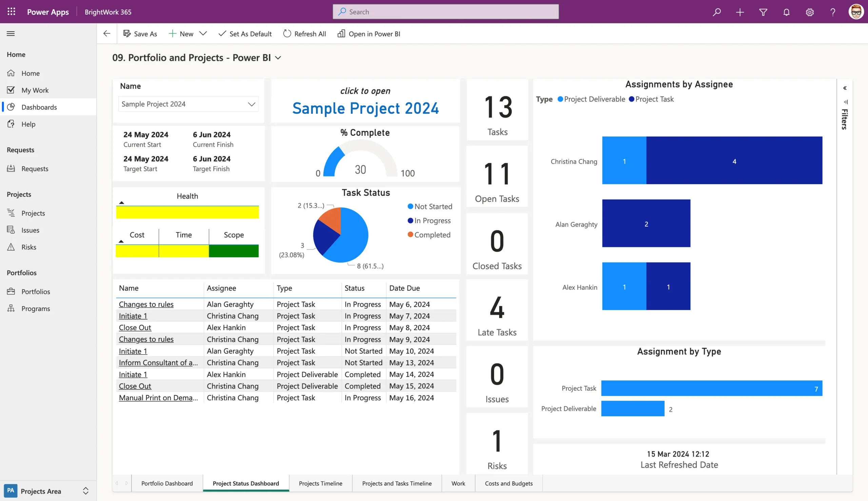Open the Dashboards section in the sidebar
Image resolution: width=868 pixels, height=501 pixels.
tap(39, 107)
